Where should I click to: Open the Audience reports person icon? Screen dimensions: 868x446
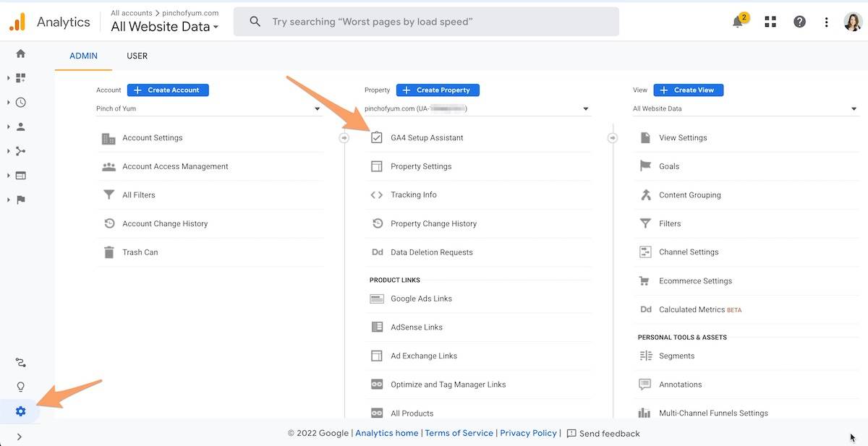click(20, 126)
